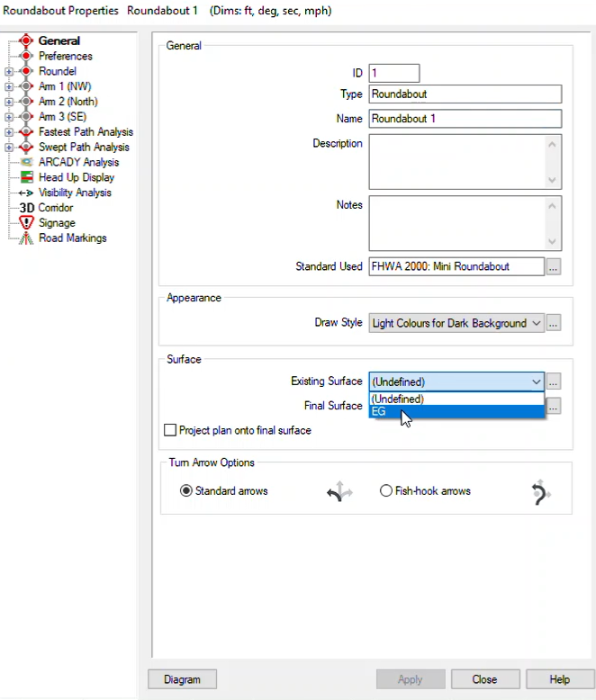
Task: Open Draw Style ellipsis button
Action: click(x=554, y=324)
